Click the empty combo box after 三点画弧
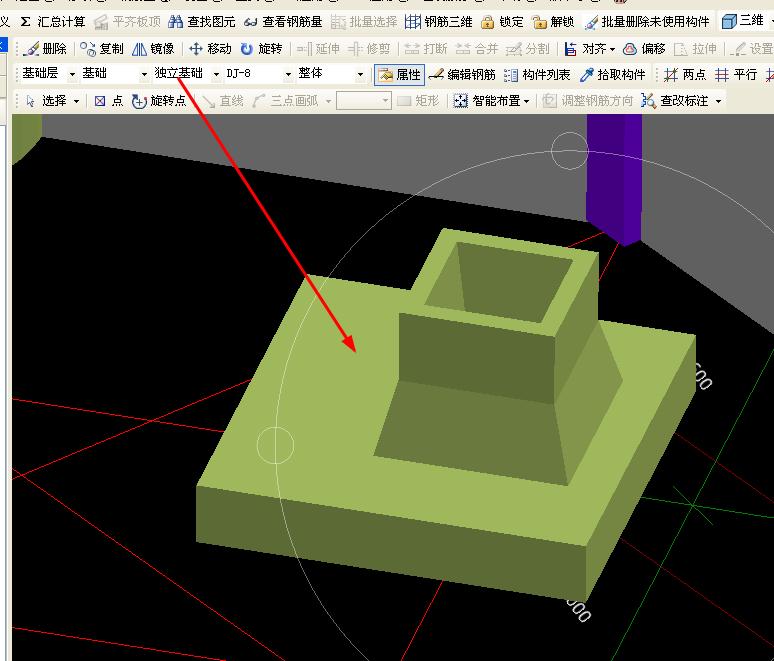The image size is (774, 661). pyautogui.click(x=363, y=101)
